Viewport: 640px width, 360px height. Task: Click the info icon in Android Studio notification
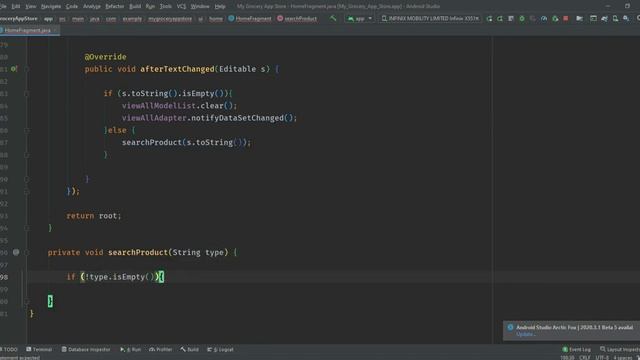pos(510,327)
